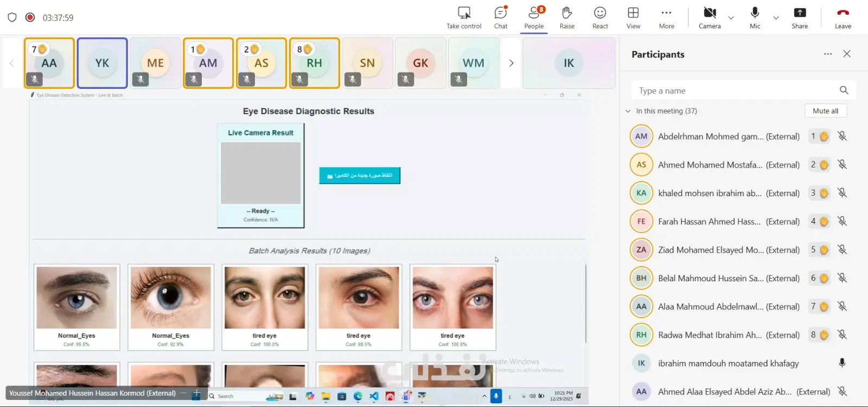Toggle the People panel

[x=534, y=18]
